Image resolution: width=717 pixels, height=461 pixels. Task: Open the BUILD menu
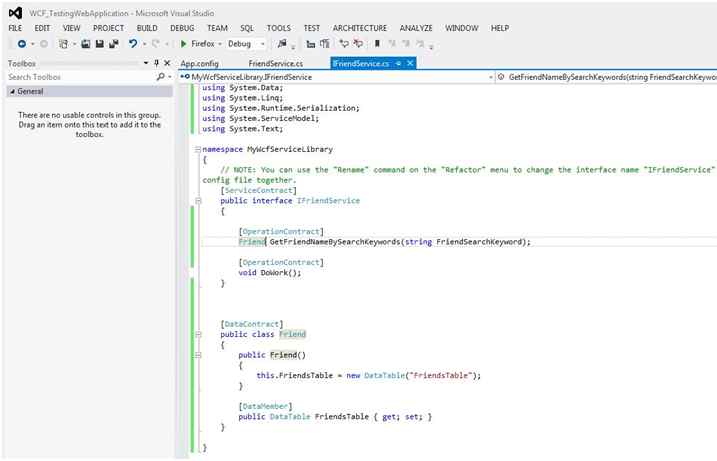(x=147, y=28)
